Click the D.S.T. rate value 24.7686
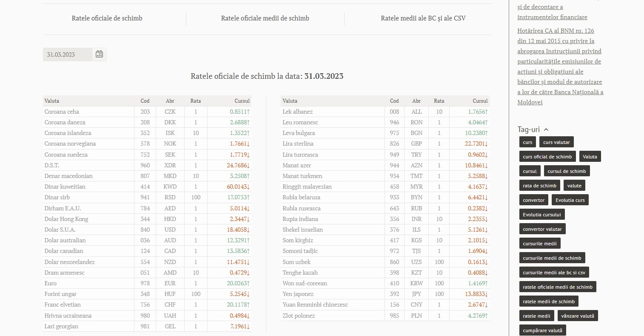Screen dimensions: 644x336 [x=238, y=165]
